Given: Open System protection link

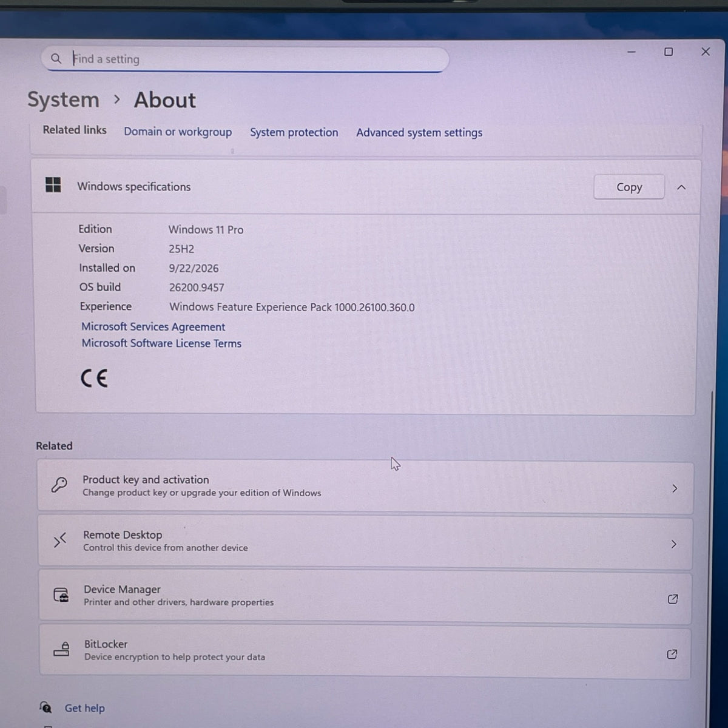Looking at the screenshot, I should 294,132.
